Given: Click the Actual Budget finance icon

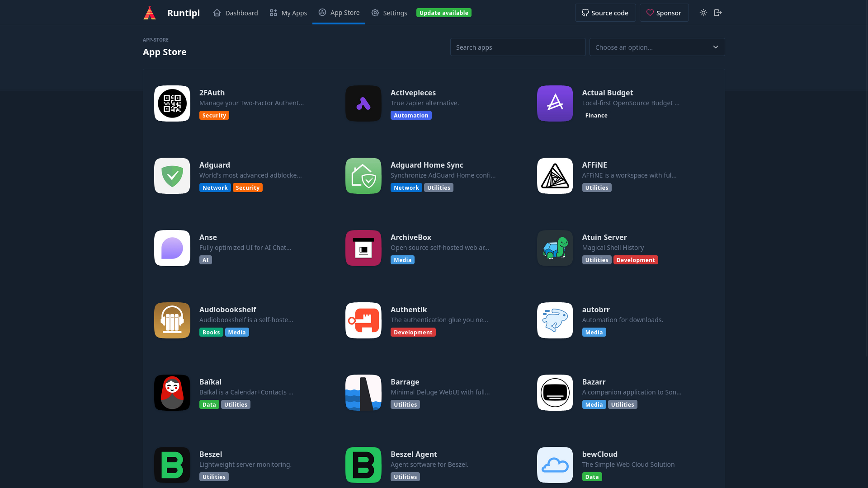Looking at the screenshot, I should tap(555, 103).
